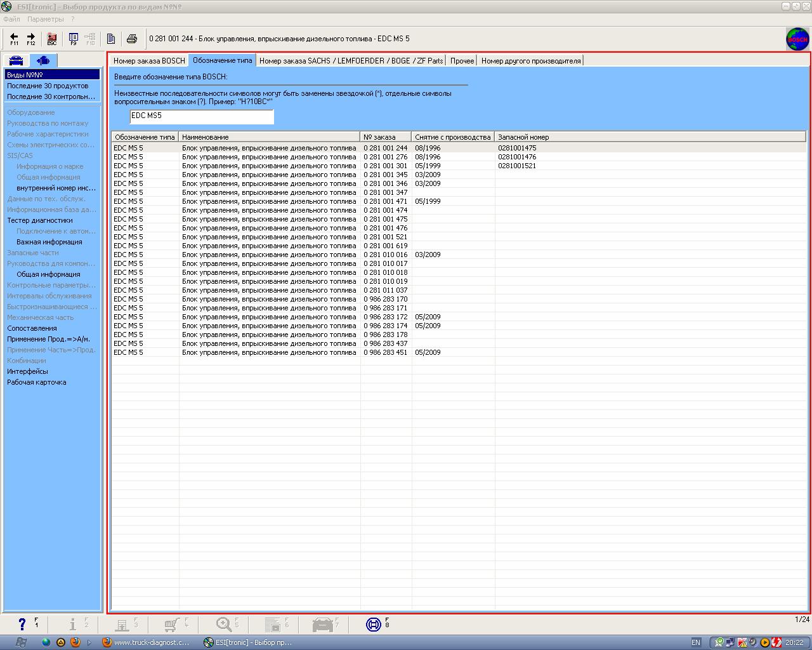This screenshot has width=812, height=650.
Task: Click the EDC MS5 type input field
Action: (x=201, y=116)
